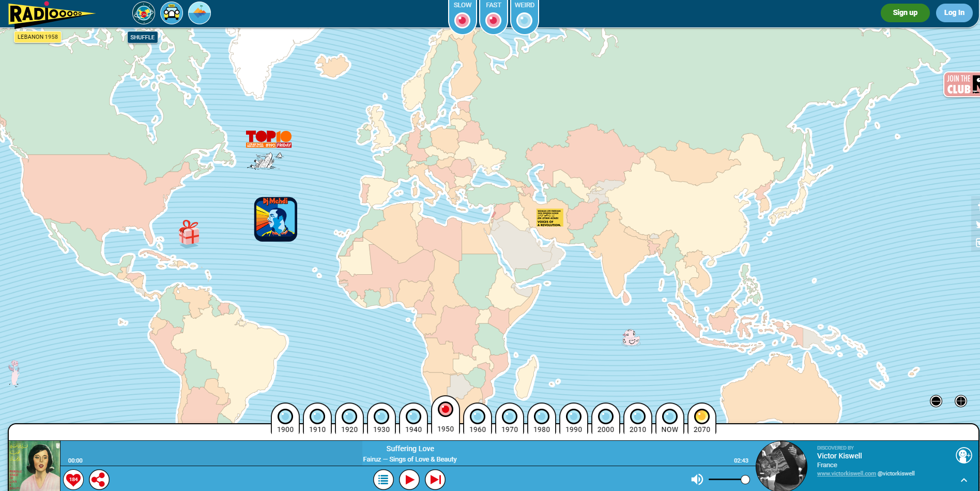Click the globe explore icon
The height and width of the screenshot is (491, 980).
144,13
